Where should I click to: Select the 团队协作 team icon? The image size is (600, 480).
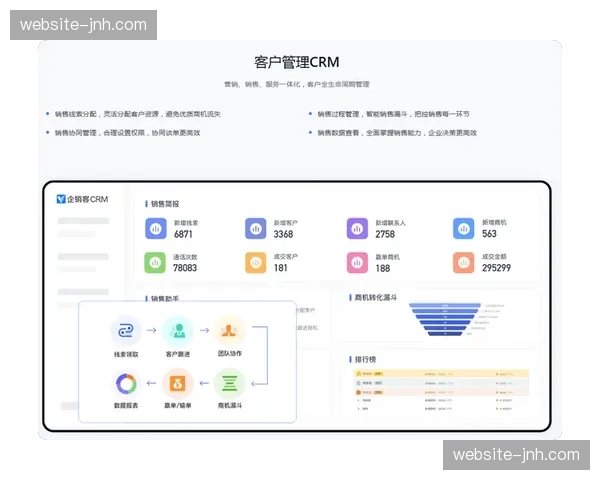click(x=229, y=330)
